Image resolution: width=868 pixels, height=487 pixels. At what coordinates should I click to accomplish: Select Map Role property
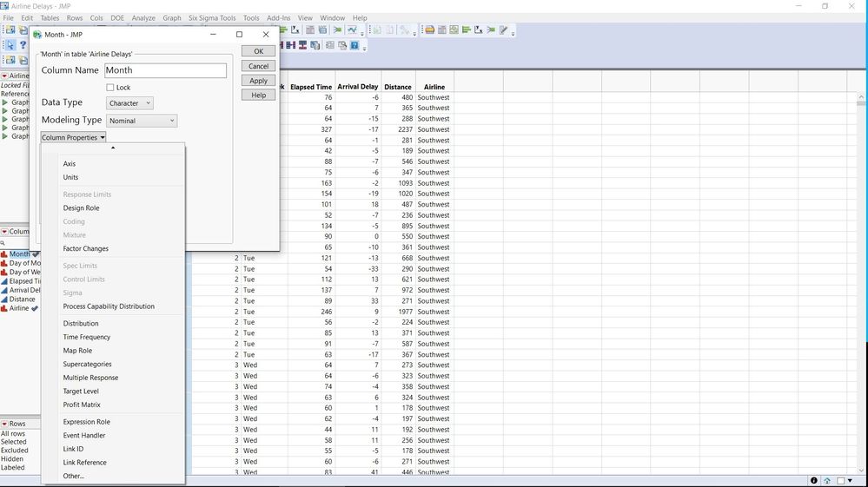[77, 351]
